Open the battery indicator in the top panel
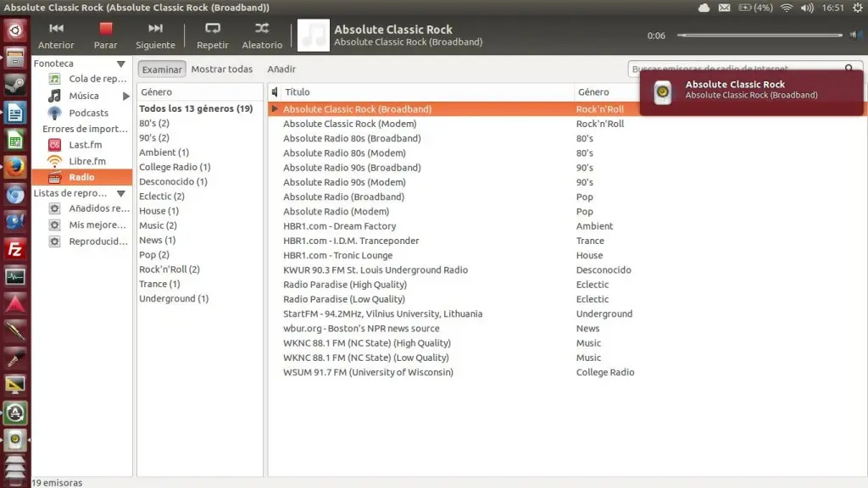 coord(755,8)
